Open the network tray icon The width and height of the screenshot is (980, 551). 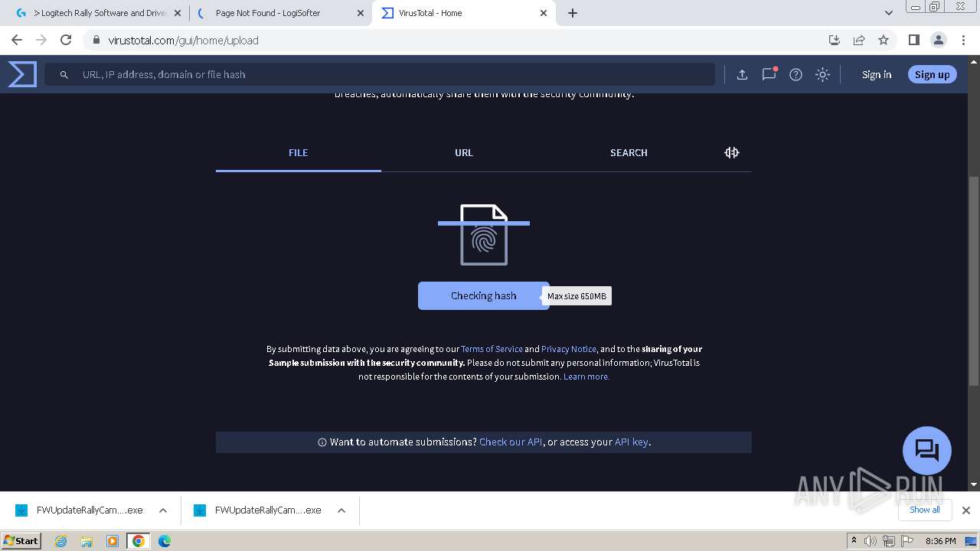[x=889, y=541]
